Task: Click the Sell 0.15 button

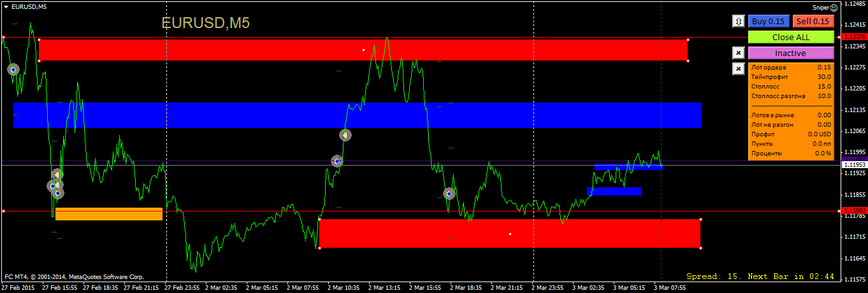Action: point(814,21)
